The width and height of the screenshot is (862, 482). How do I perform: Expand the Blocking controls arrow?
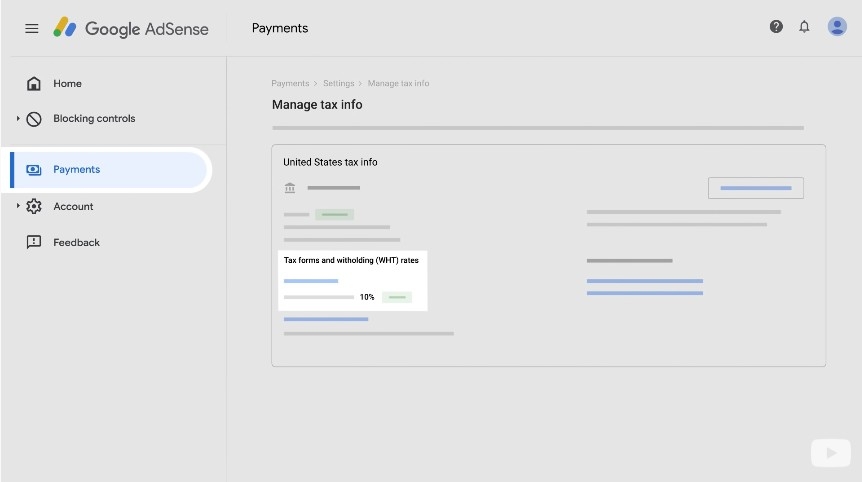tap(18, 119)
